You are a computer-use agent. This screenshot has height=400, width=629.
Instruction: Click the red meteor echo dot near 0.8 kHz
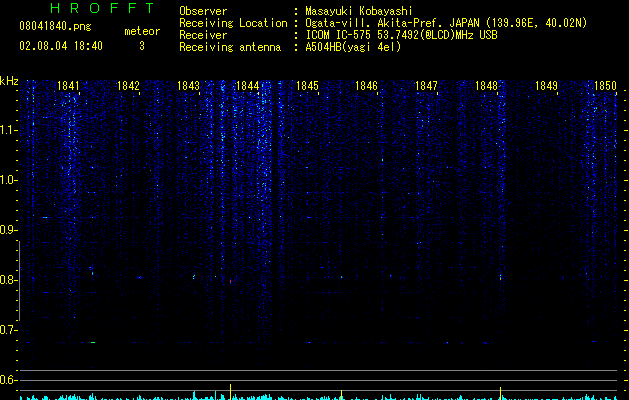coord(230,281)
